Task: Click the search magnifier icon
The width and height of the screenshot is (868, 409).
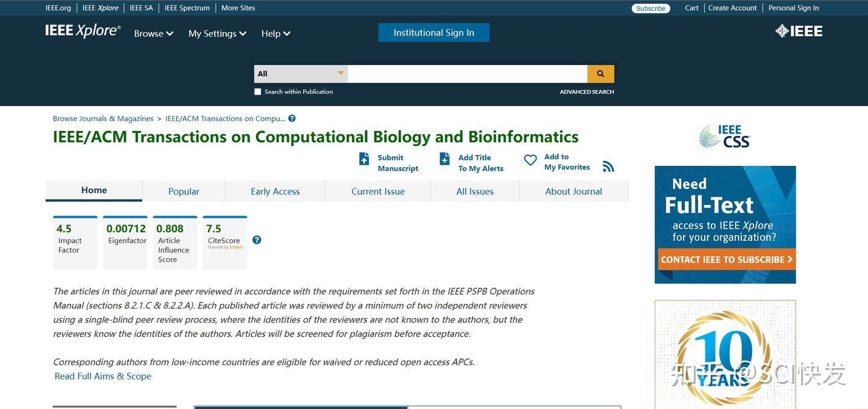Action: 600,73
